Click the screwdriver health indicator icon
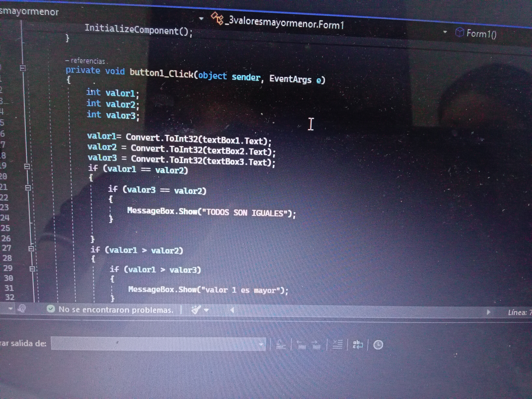532x399 pixels. coord(22,309)
